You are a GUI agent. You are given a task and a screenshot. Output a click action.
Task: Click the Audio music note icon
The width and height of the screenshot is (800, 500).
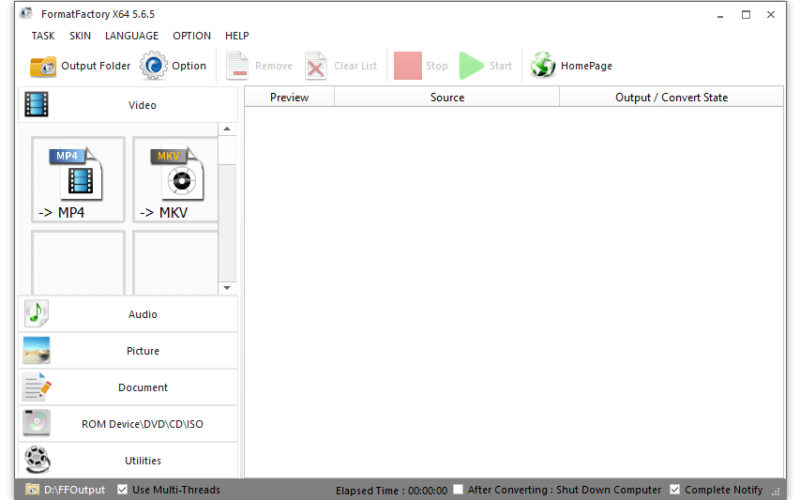(x=36, y=313)
